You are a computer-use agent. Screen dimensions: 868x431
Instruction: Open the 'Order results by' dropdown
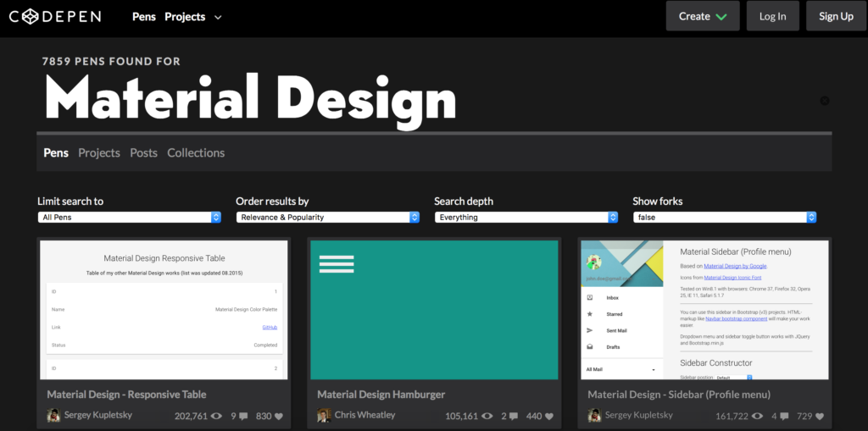click(x=328, y=217)
